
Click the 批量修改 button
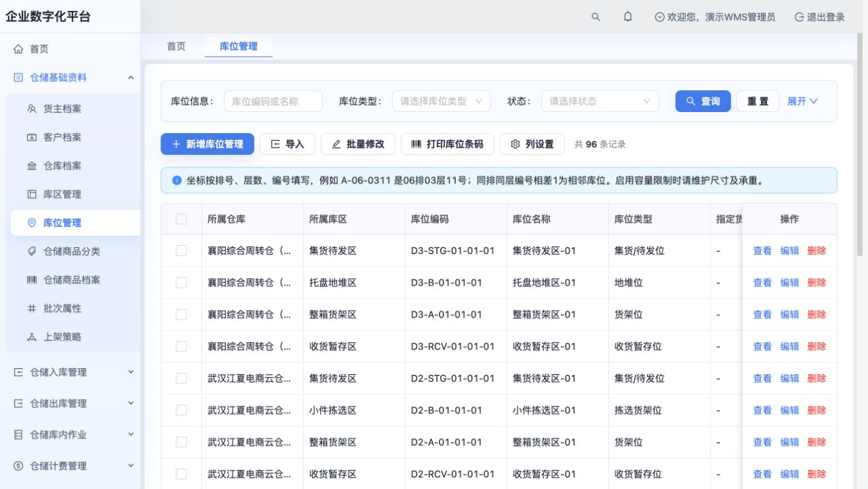pos(358,144)
